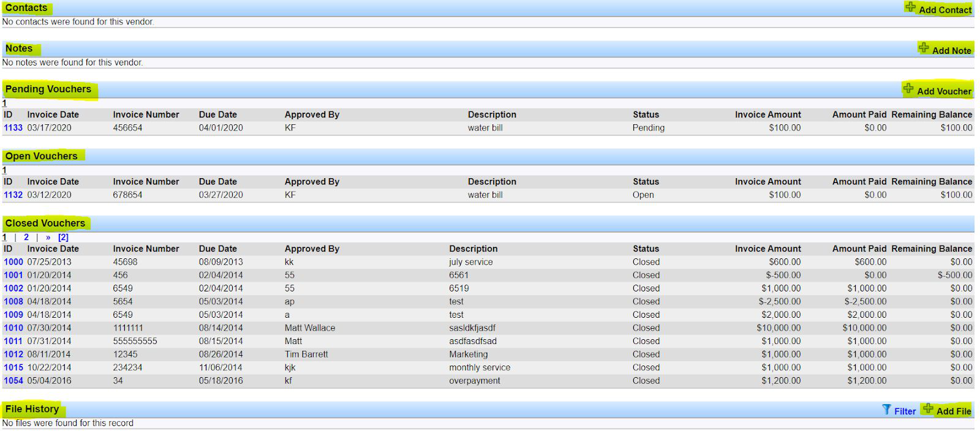980x431 pixels.
Task: Click due date 11/06/2014 in Closed Vouchers
Action: pyautogui.click(x=221, y=368)
